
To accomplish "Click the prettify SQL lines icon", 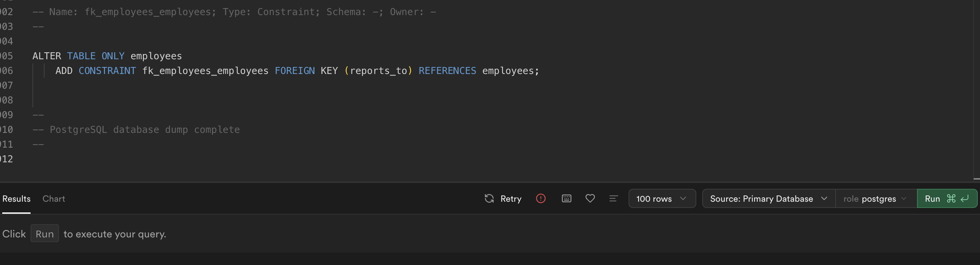I will pos(613,198).
